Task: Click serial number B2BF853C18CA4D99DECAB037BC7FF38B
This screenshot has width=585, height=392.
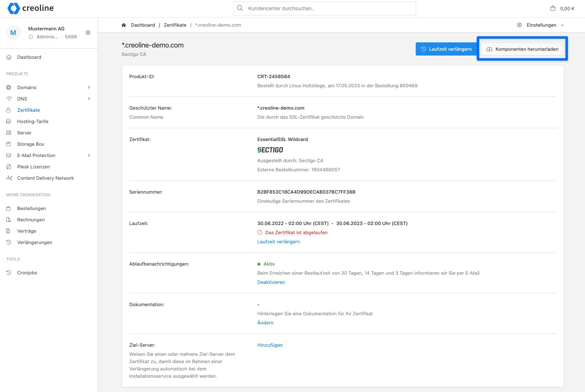Action: pos(306,192)
